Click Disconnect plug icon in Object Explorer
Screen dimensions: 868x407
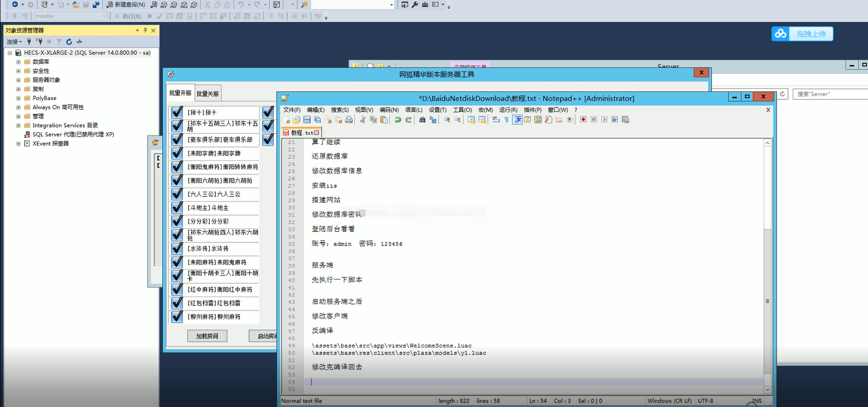(x=39, y=41)
